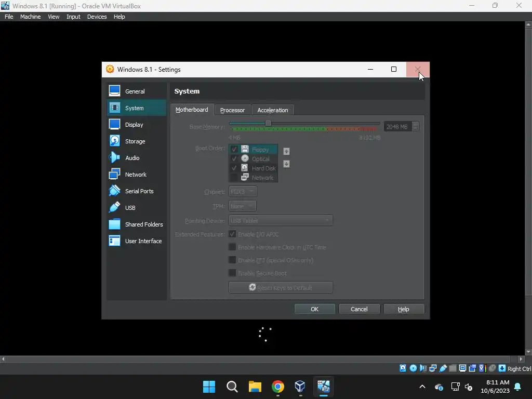The width and height of the screenshot is (532, 399).
Task: Click network adapters icon in VM status bar
Action: click(433, 368)
